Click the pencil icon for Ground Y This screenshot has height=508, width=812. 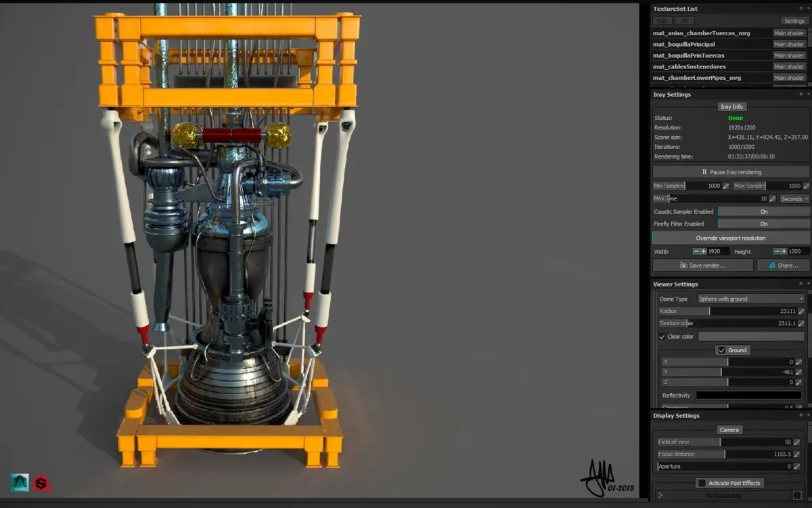pyautogui.click(x=798, y=372)
